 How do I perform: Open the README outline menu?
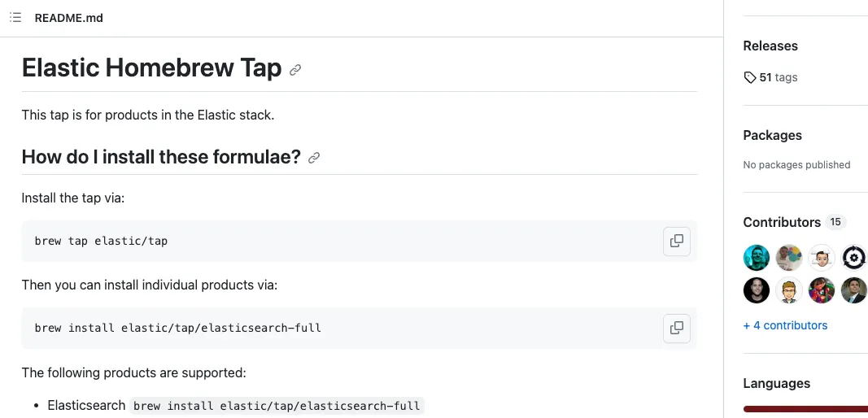[x=15, y=18]
